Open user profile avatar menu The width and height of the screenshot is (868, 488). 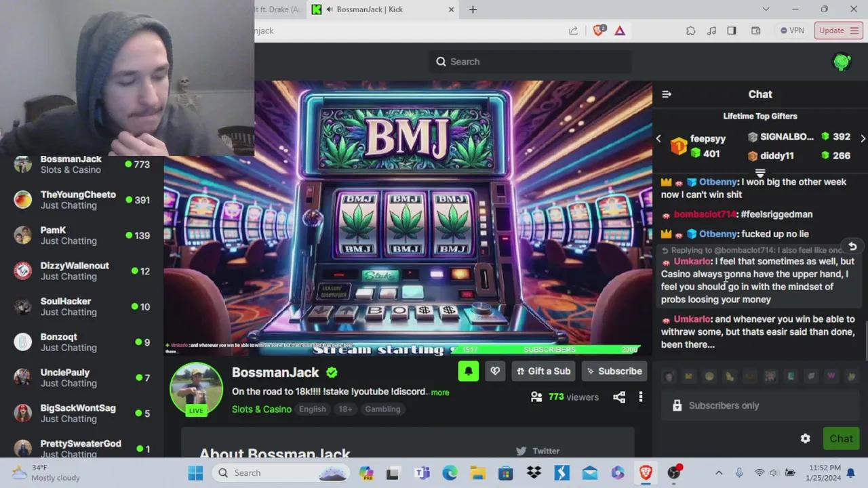pyautogui.click(x=842, y=62)
